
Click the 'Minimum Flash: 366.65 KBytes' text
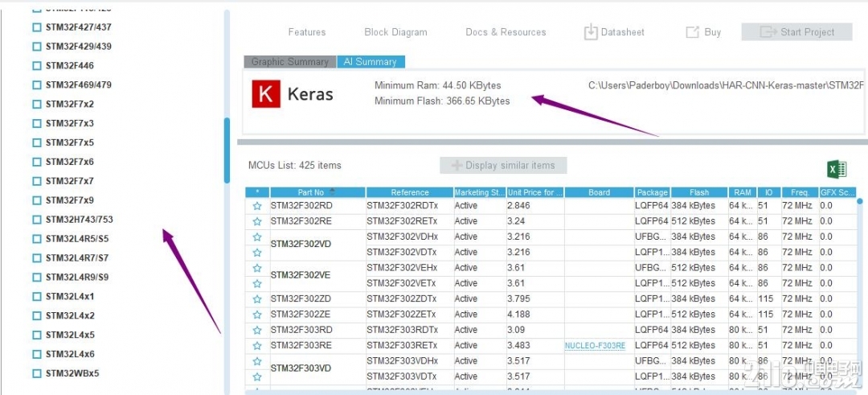(x=442, y=101)
